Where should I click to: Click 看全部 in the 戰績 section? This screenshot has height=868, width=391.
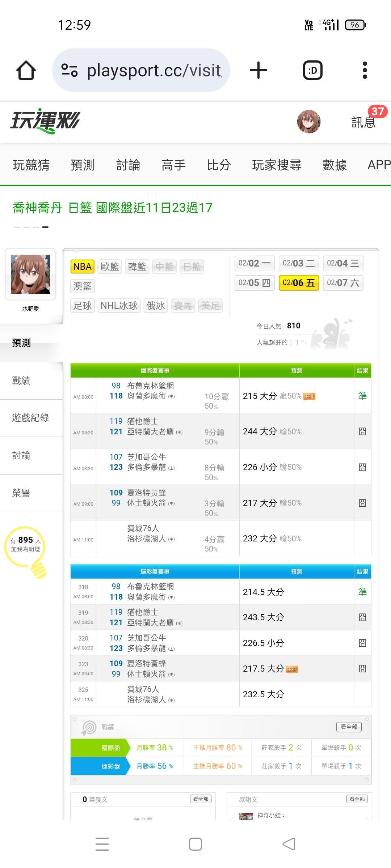349,727
